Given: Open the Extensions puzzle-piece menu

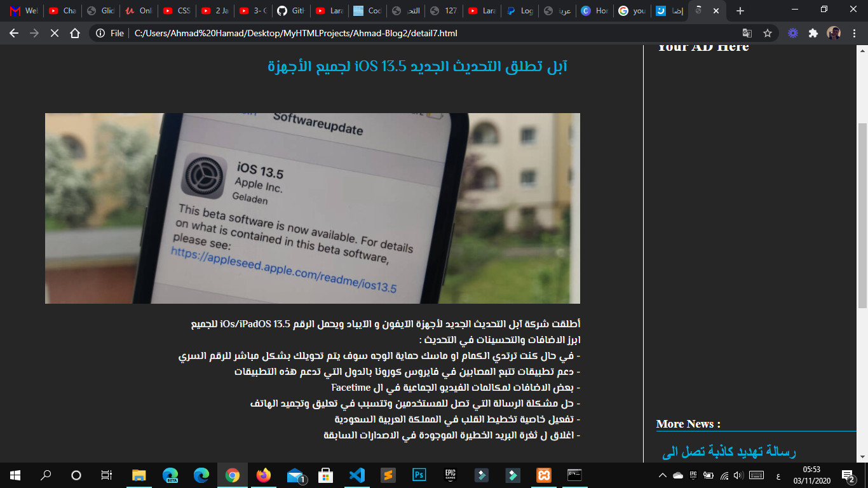Looking at the screenshot, I should click(x=813, y=33).
